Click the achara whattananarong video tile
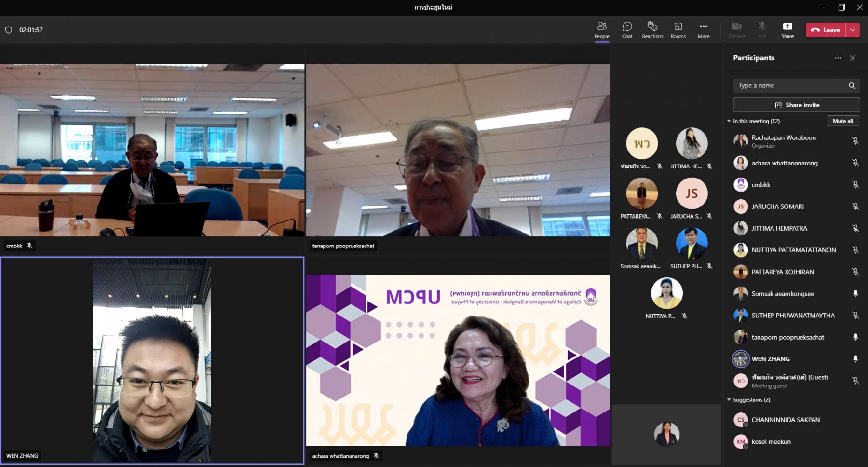The height and width of the screenshot is (467, 868). [x=458, y=360]
